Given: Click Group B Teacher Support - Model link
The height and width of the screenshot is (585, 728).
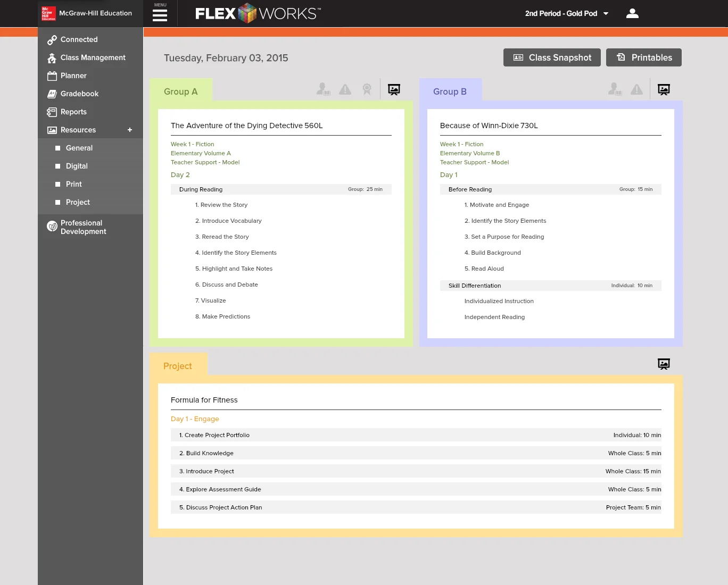Looking at the screenshot, I should pyautogui.click(x=474, y=162).
